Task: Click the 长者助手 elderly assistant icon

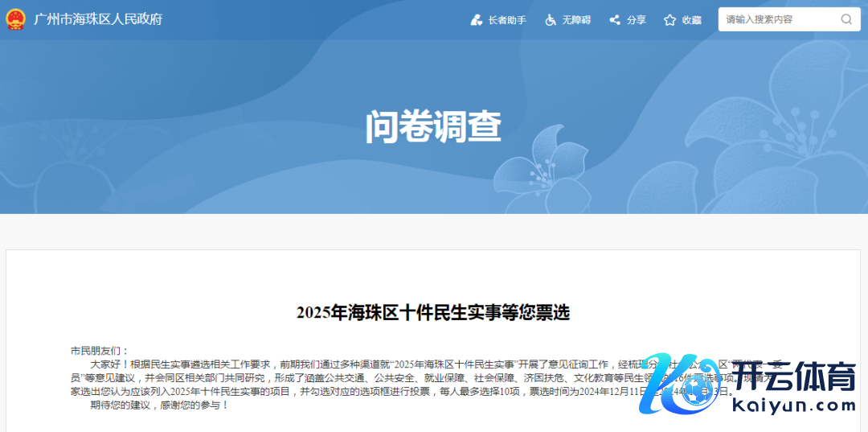Action: coord(477,20)
